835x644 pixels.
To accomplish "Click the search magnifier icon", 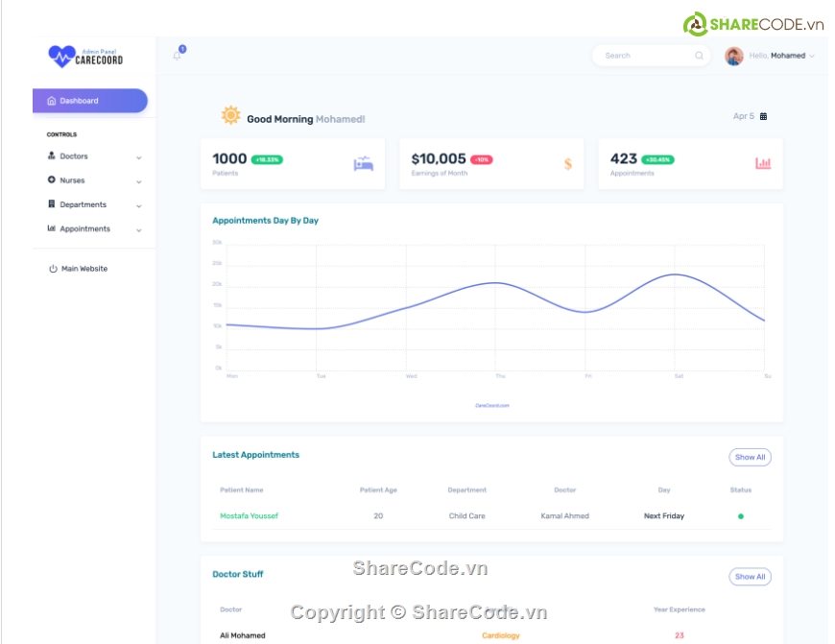I will pyautogui.click(x=699, y=56).
